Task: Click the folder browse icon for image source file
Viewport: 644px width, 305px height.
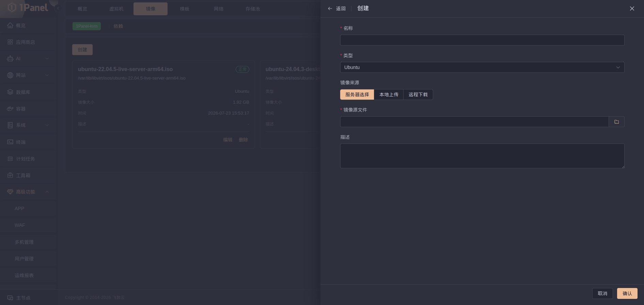Action: pyautogui.click(x=616, y=122)
